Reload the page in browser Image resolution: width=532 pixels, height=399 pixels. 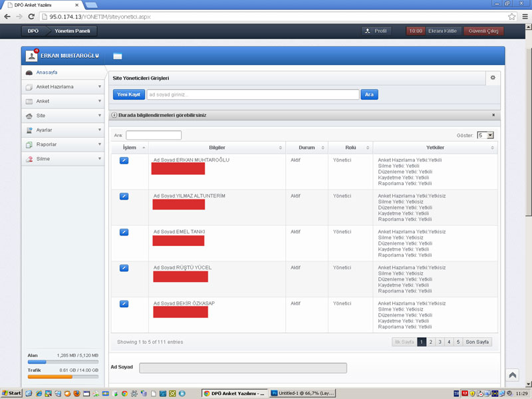pyautogui.click(x=31, y=17)
